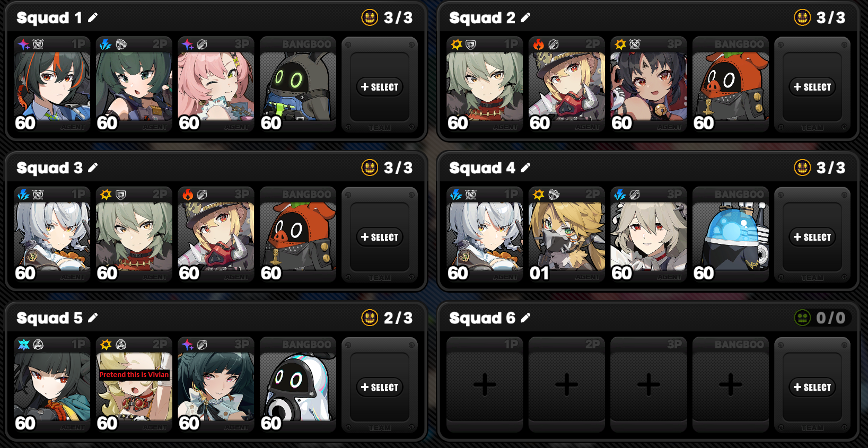The image size is (868, 448).
Task: Pick the blue dome Bangboo in Squad 4
Action: pos(731,234)
